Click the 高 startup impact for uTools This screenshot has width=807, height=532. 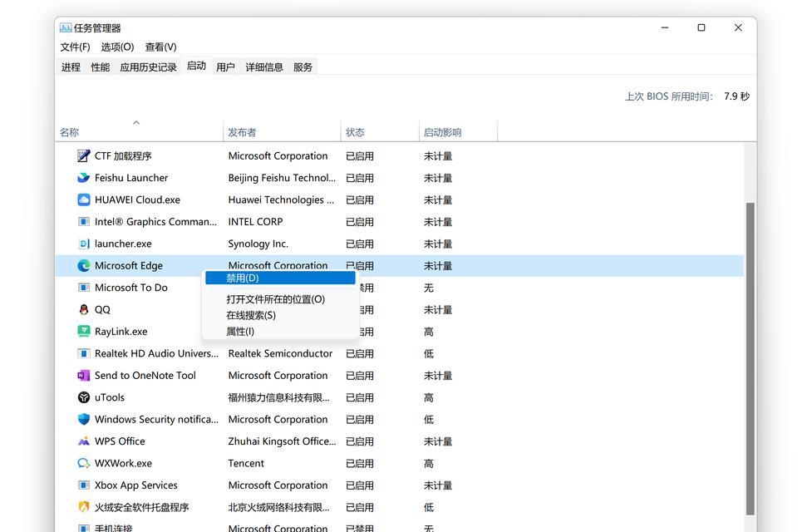[428, 397]
